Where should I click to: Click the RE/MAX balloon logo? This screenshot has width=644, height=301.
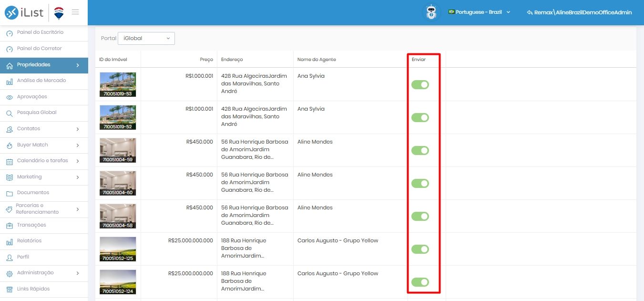pyautogui.click(x=59, y=13)
